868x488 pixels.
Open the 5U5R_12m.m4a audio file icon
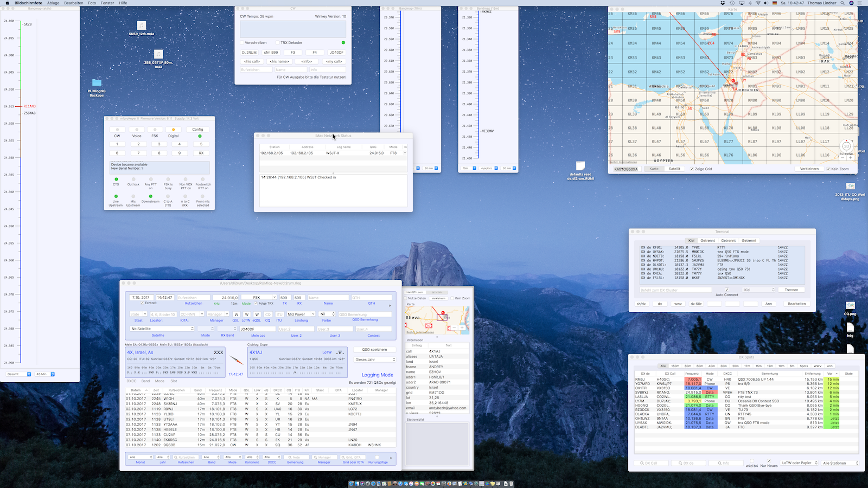point(141,26)
